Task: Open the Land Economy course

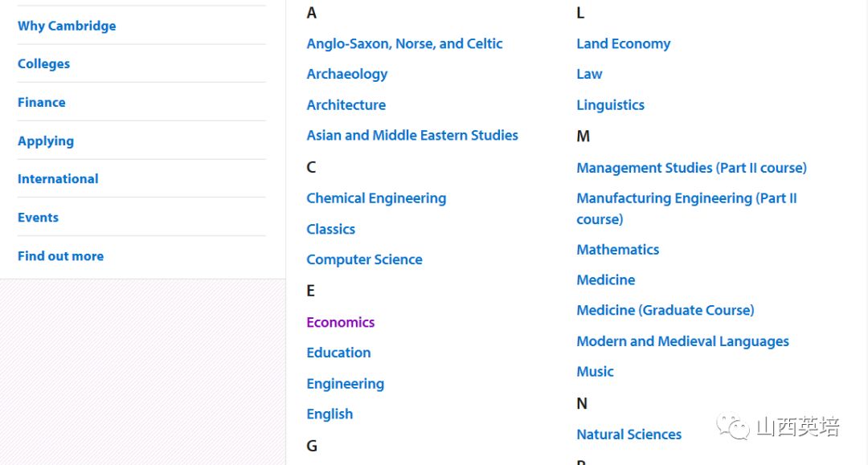Action: pyautogui.click(x=624, y=43)
